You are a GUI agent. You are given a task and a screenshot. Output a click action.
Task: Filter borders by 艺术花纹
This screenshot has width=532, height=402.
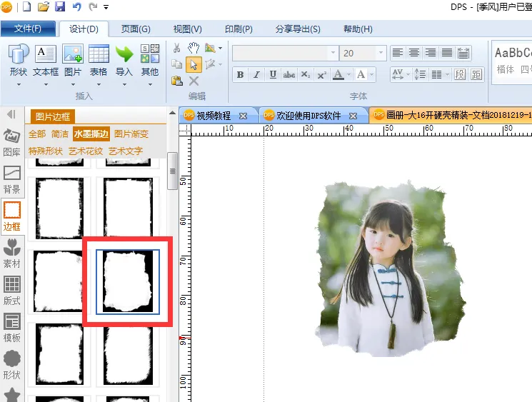(86, 151)
